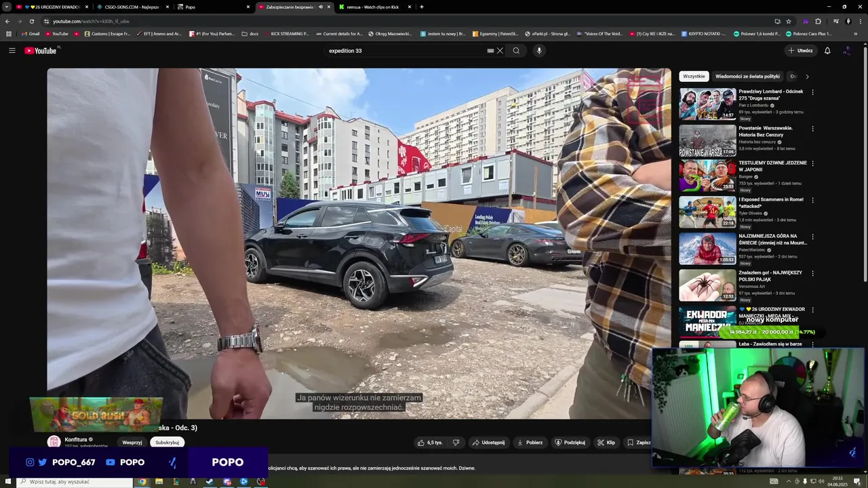
Task: Mute the playing tab via speaker icon
Action: (x=321, y=7)
